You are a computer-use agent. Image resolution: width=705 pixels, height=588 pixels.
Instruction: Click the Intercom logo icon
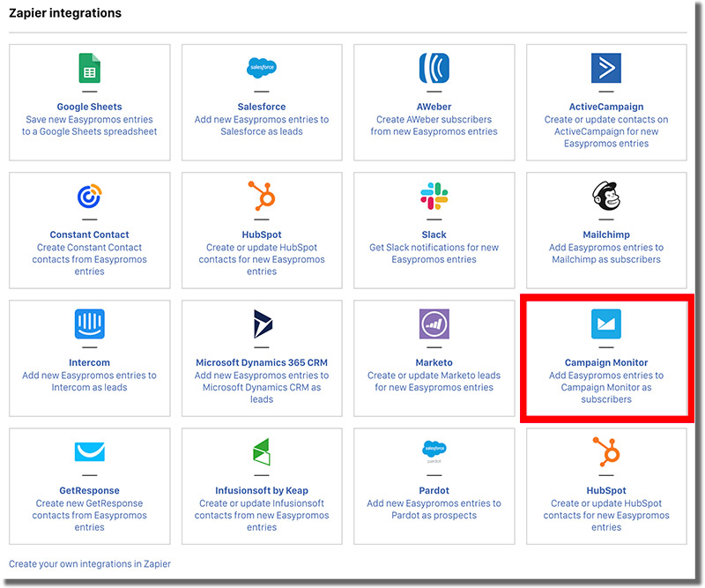90,324
